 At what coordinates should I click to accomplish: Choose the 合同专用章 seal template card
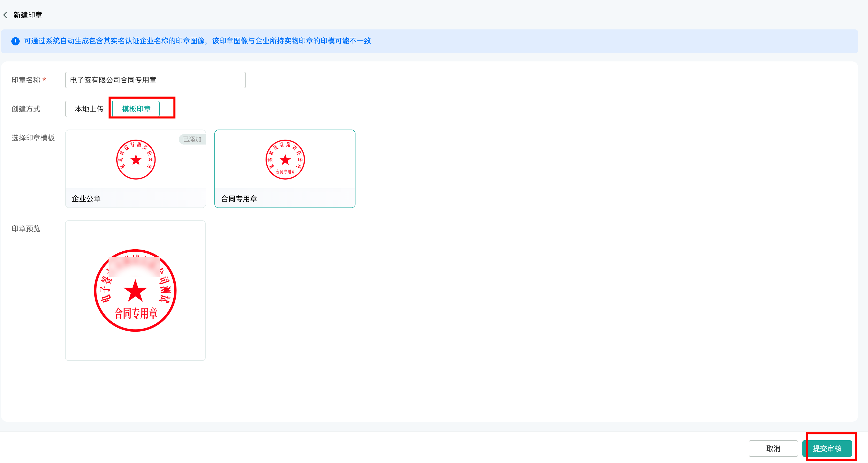[285, 169]
